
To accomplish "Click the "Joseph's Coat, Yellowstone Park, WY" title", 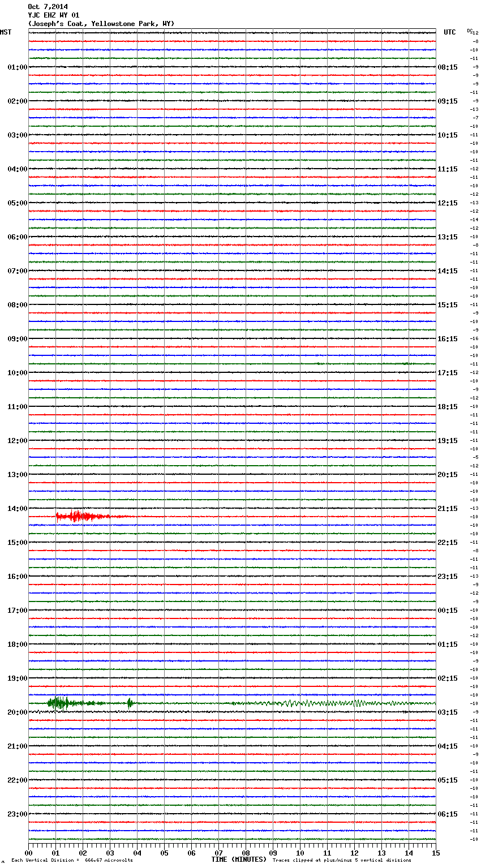I will [101, 24].
